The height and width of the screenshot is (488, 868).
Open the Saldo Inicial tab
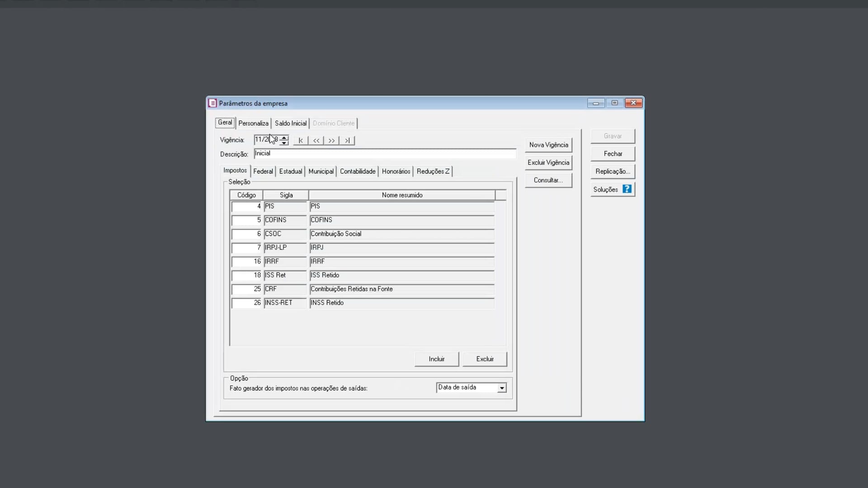point(290,123)
